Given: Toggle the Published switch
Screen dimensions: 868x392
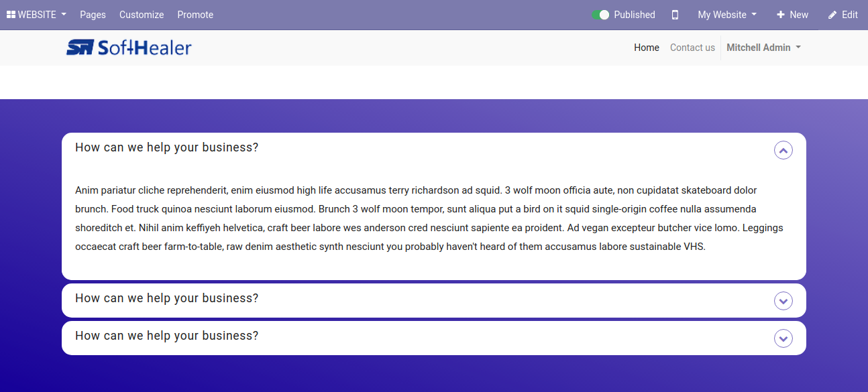Looking at the screenshot, I should (600, 15).
